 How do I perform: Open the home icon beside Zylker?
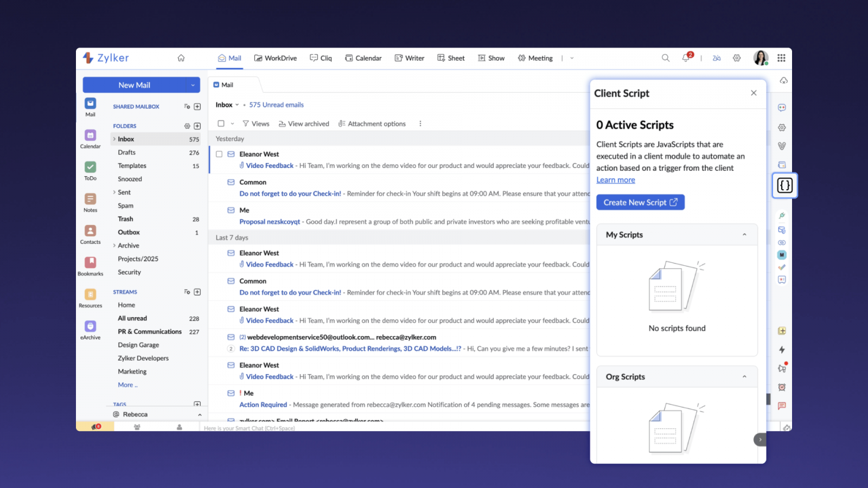(x=181, y=58)
